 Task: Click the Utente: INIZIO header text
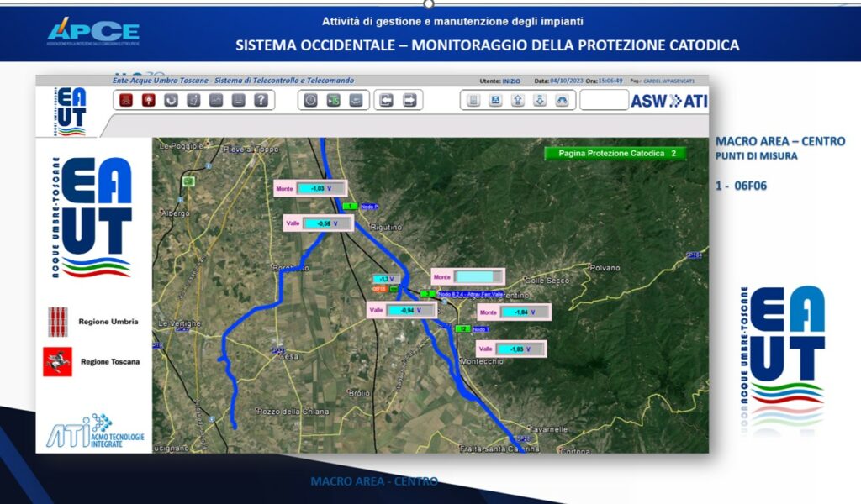click(x=499, y=81)
